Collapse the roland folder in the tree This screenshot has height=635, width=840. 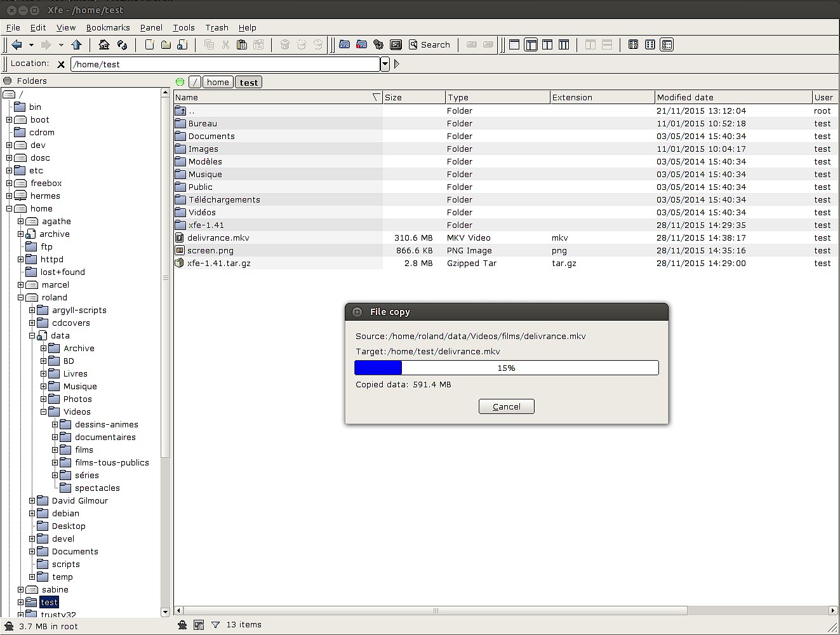click(x=20, y=297)
